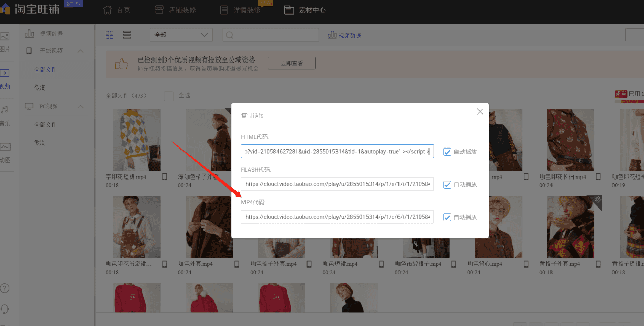The image size is (644, 326).
Task: Click mobile icon beside 咖色格子外套.mp4
Action: (x=309, y=264)
